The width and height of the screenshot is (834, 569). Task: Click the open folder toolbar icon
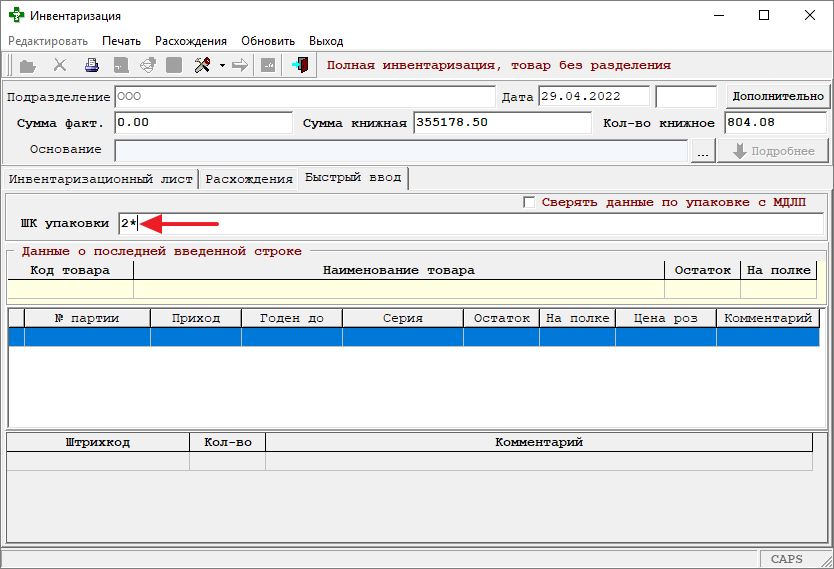click(x=27, y=66)
